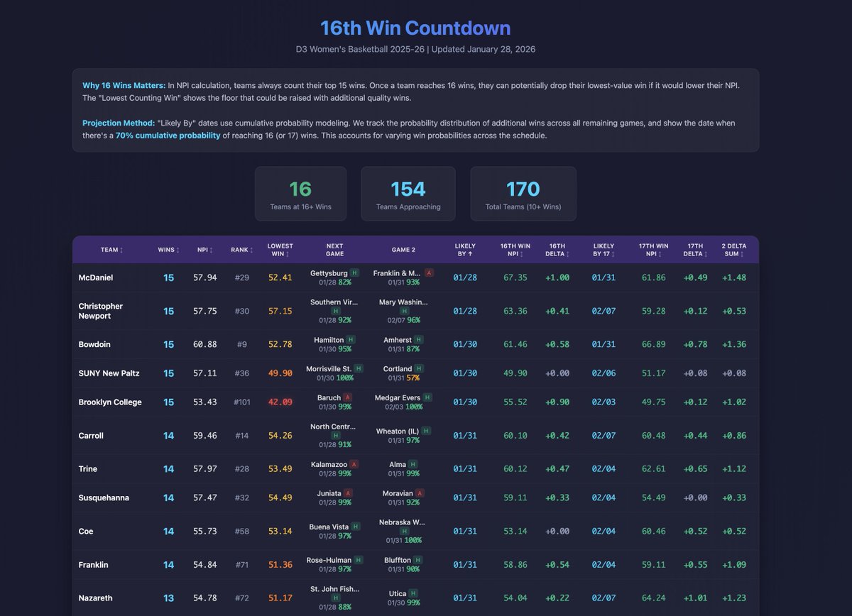Click Nazareth's 17th delta +1.01
This screenshot has height=616, width=852.
[697, 598]
